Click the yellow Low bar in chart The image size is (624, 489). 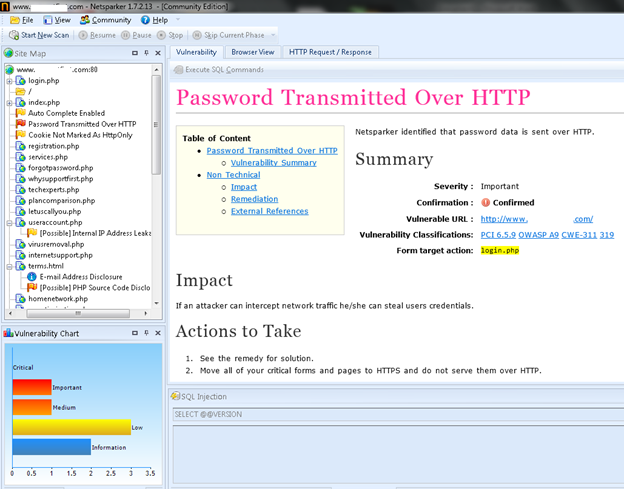point(72,427)
